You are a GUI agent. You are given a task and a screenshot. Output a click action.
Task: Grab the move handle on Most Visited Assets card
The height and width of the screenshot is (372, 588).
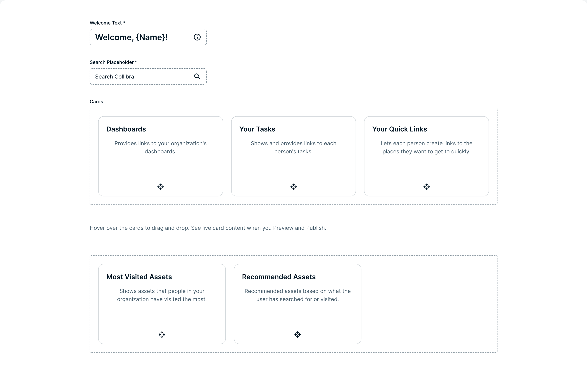tap(162, 334)
